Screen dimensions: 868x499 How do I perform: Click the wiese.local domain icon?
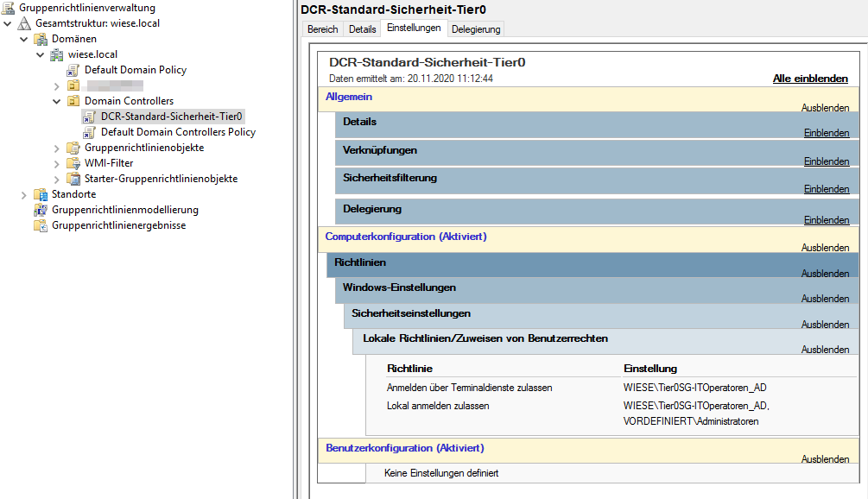tap(56, 54)
